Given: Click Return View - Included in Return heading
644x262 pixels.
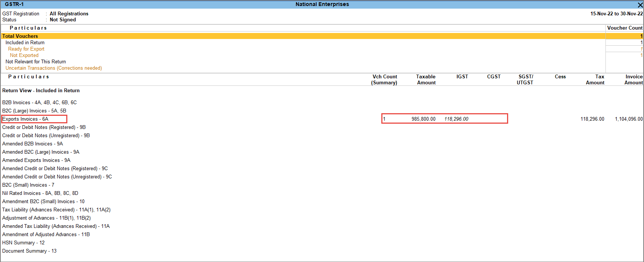Looking at the screenshot, I should click(x=41, y=90).
